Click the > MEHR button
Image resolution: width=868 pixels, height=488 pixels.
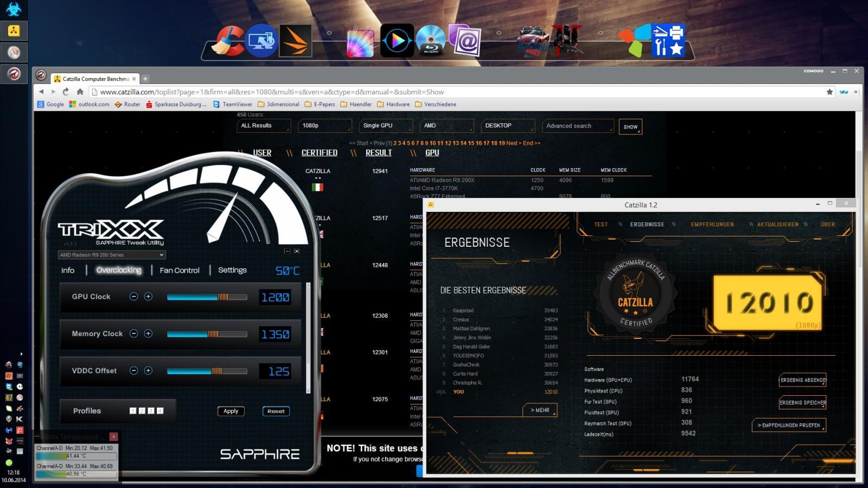coord(540,410)
